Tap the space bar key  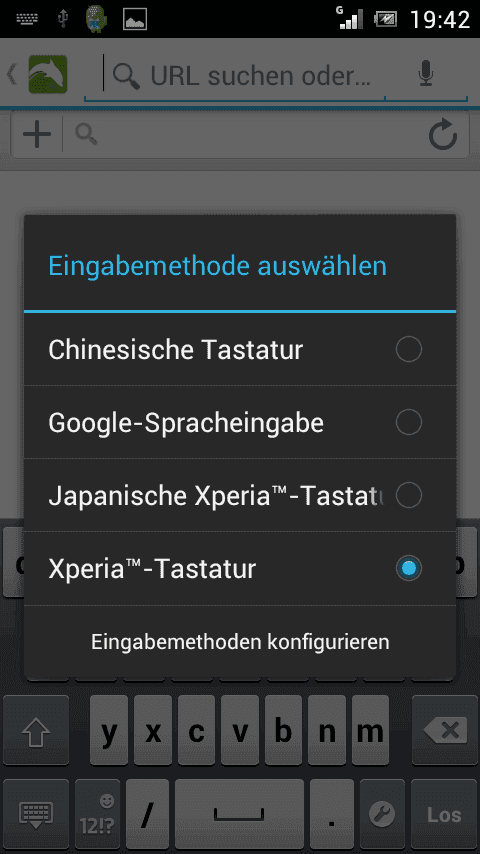tap(239, 815)
